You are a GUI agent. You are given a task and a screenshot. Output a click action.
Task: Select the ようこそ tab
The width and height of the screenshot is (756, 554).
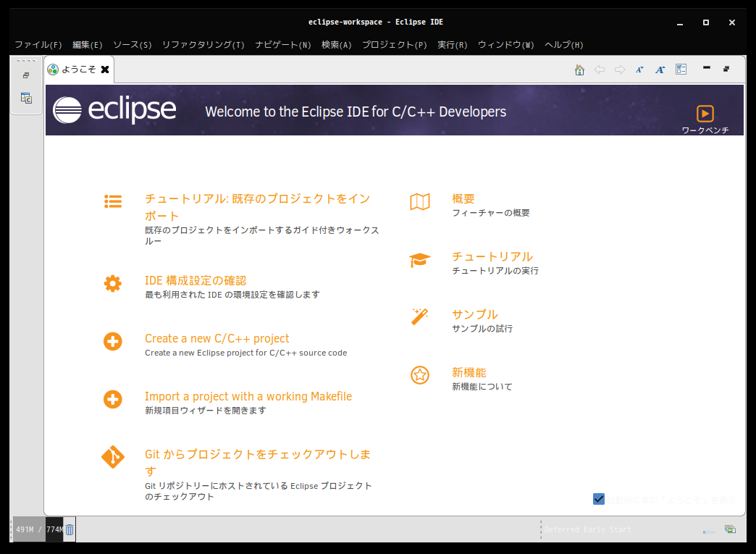coord(79,70)
